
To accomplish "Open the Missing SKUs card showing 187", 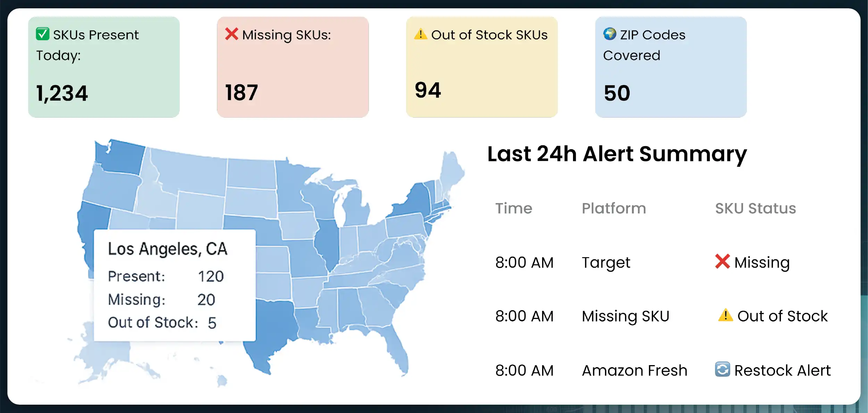I will (293, 67).
